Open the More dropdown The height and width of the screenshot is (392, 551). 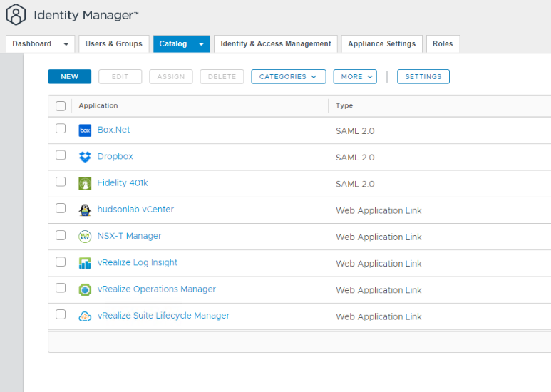(x=355, y=76)
